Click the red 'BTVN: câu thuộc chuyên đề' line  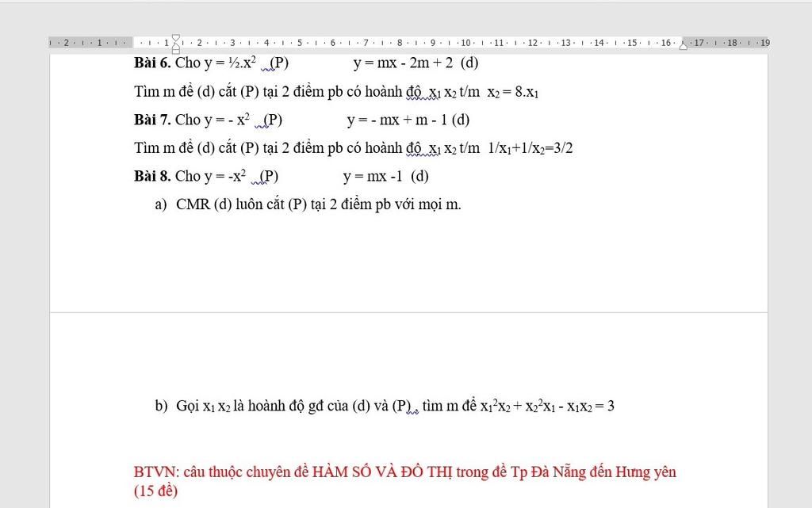[x=405, y=472]
